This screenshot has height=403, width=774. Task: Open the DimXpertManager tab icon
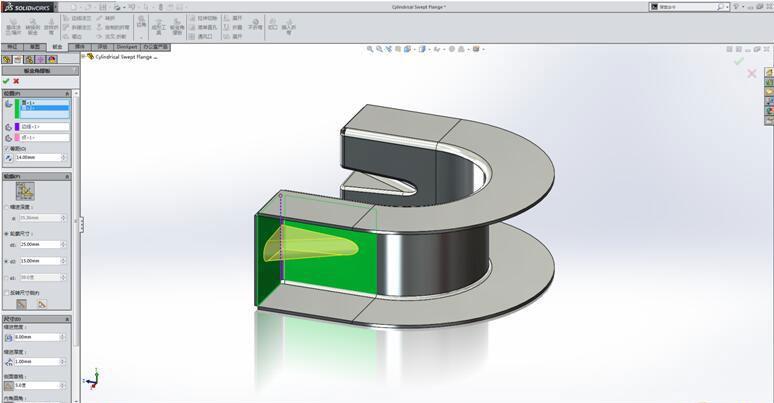40,59
